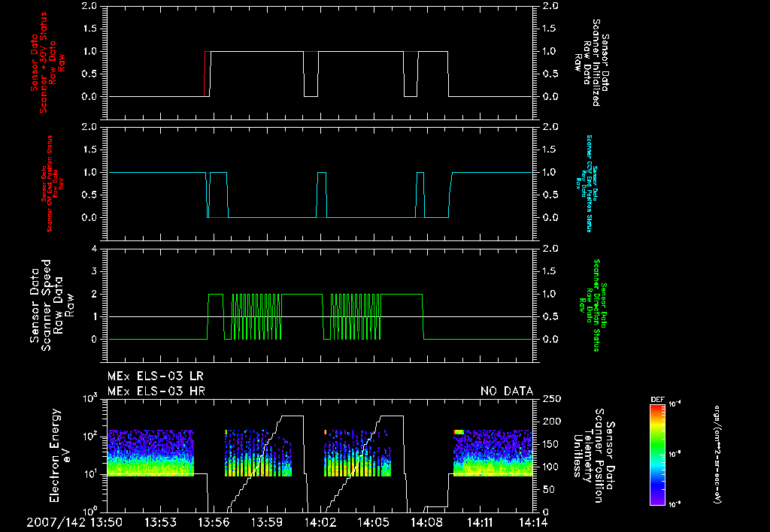The width and height of the screenshot is (770, 532).
Task: Click the '14:08' time axis label
Action: [426, 522]
